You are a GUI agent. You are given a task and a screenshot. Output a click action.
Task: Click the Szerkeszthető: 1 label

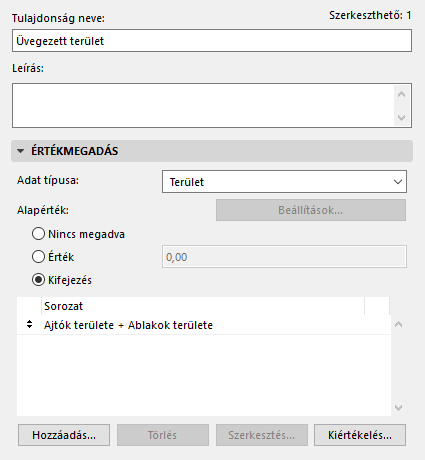(370, 15)
